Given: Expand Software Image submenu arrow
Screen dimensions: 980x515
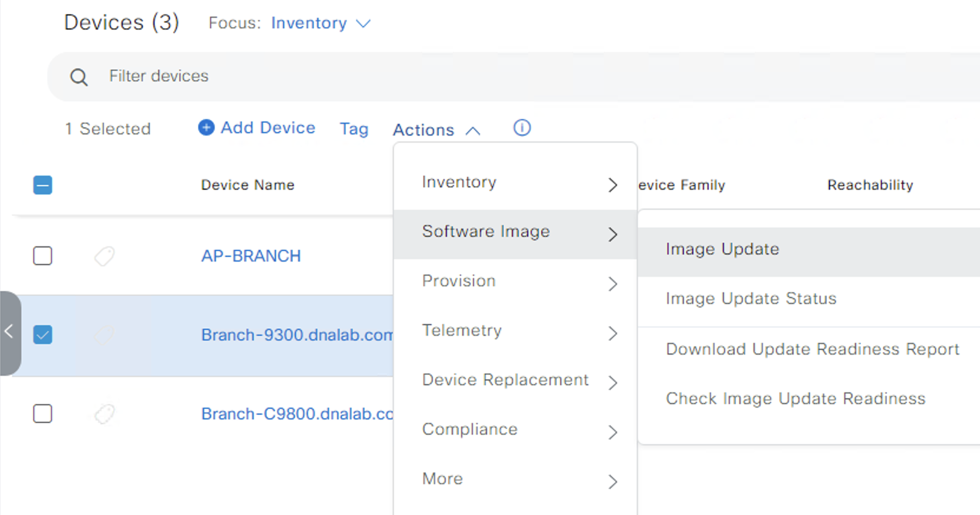Looking at the screenshot, I should [613, 235].
